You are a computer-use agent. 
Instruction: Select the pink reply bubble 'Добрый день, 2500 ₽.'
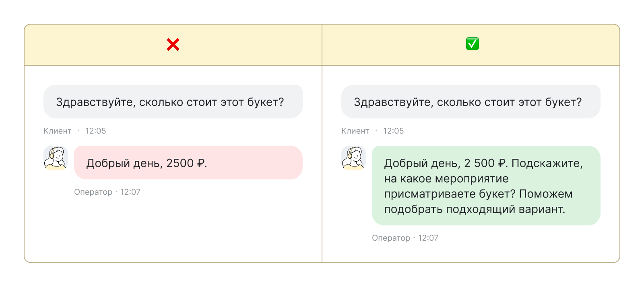pos(188,163)
